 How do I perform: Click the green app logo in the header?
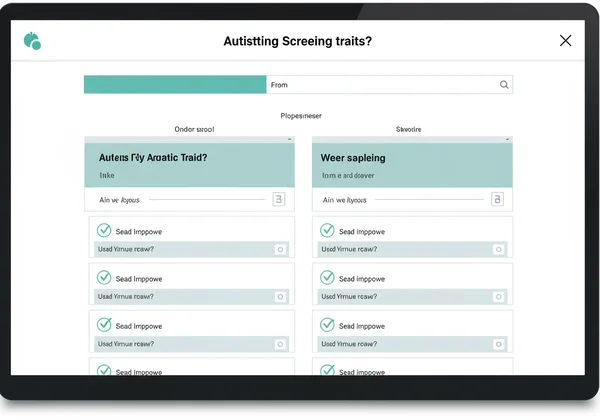[x=32, y=41]
